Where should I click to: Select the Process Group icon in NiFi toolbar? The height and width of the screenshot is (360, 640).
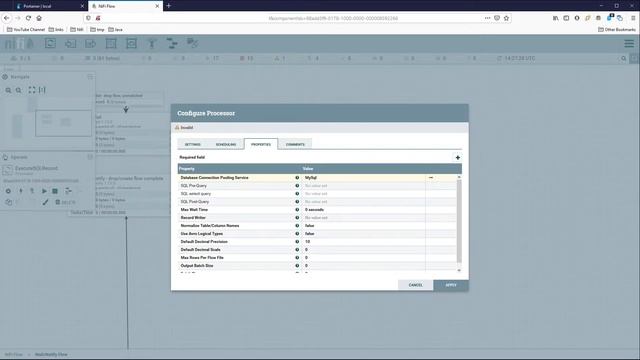tap(111, 43)
